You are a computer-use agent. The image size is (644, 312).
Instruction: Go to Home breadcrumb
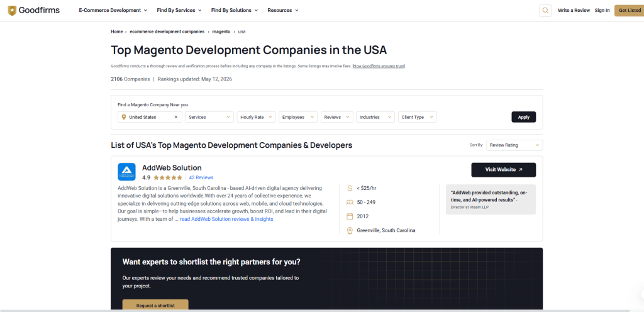click(x=116, y=31)
